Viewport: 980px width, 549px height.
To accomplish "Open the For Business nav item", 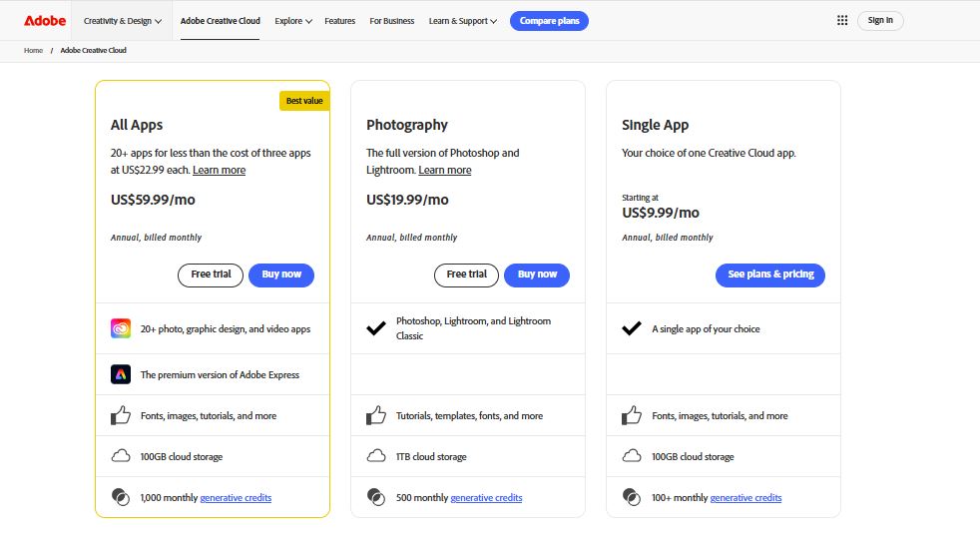I will (x=392, y=21).
